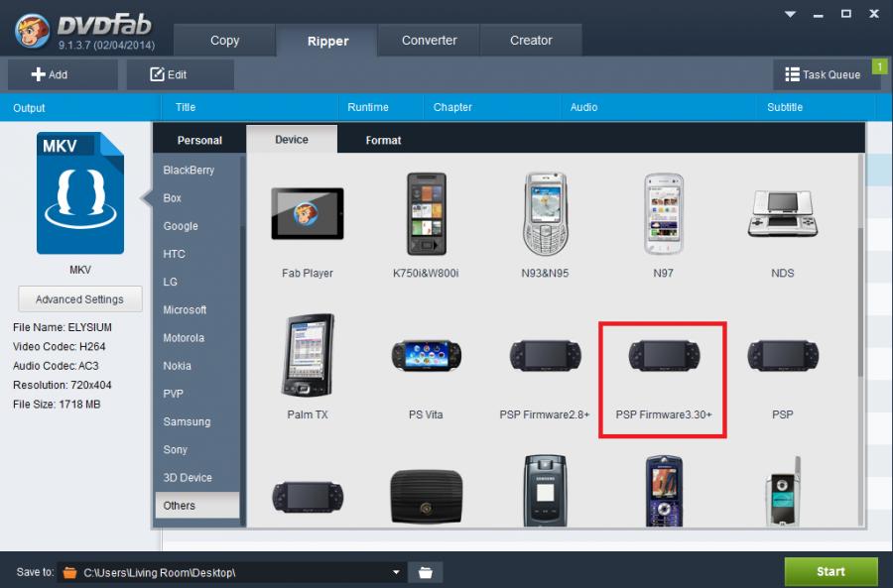Screen dimensions: 893x588
Task: Select the NDS console profile
Action: pyautogui.click(x=783, y=213)
